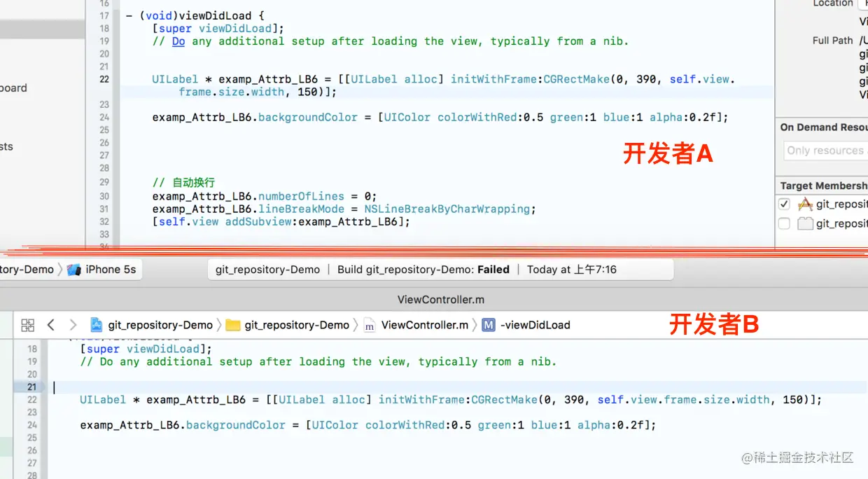The image size is (868, 479).
Task: Click the yellow folder icon in jump bar
Action: [233, 325]
